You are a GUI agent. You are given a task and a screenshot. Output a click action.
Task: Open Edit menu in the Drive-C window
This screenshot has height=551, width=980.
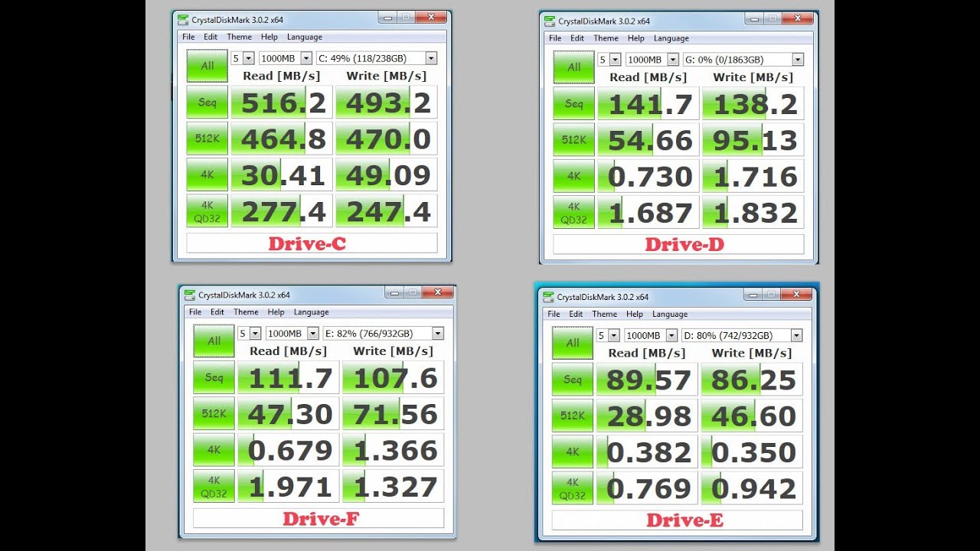point(211,37)
